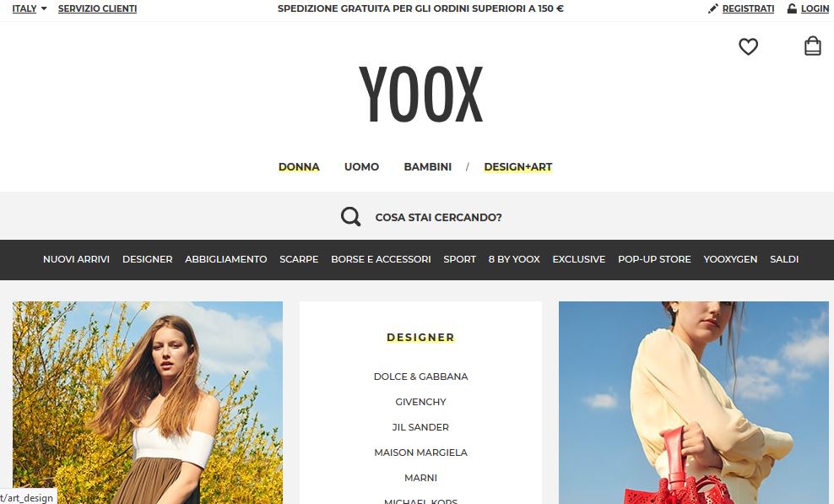Click the magnifying glass search icon
Screen dimensions: 834x504
(350, 217)
